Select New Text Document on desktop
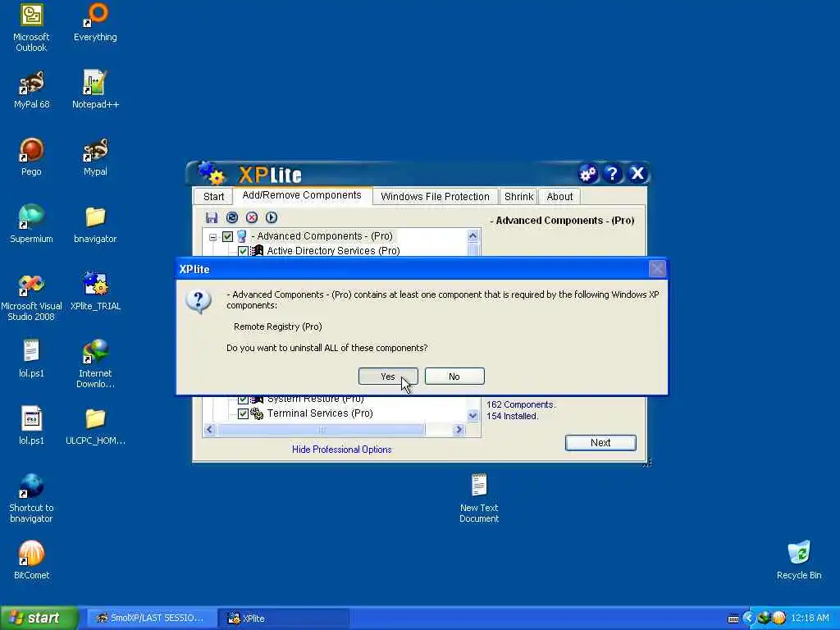 479,499
